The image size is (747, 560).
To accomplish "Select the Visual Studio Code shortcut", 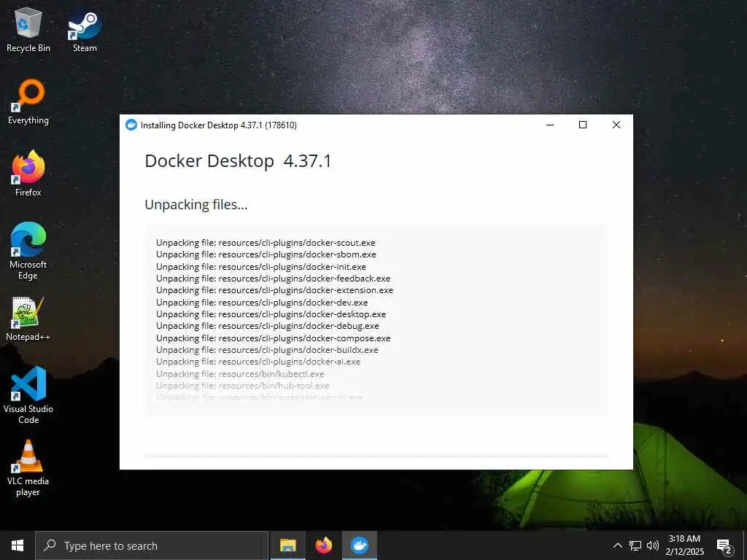I will pyautogui.click(x=28, y=395).
